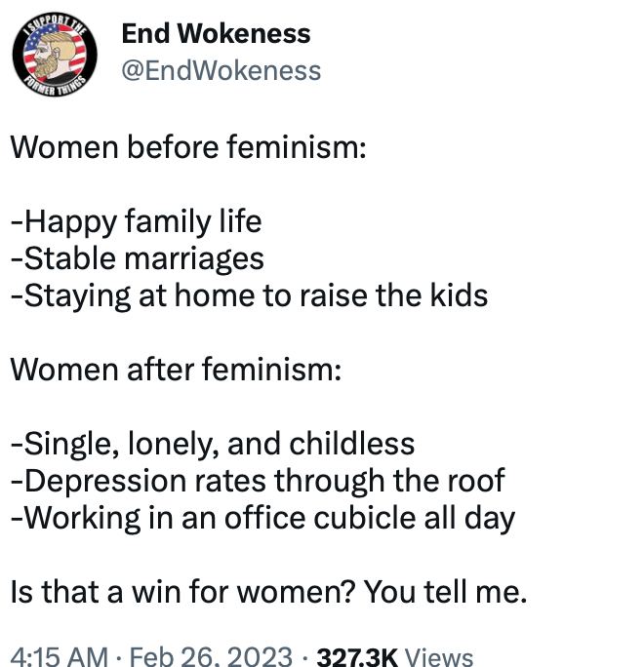
Task: Click '-Staying at home to raise the kids'
Action: tap(249, 296)
